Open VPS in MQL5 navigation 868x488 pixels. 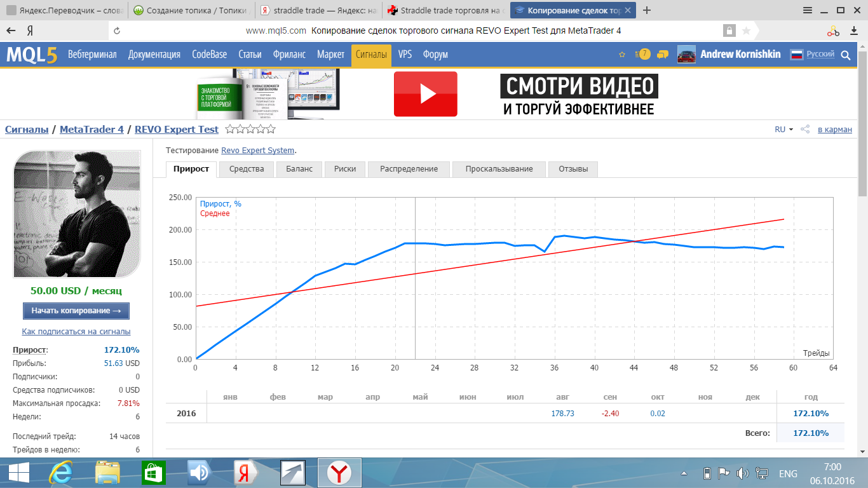[x=405, y=55]
